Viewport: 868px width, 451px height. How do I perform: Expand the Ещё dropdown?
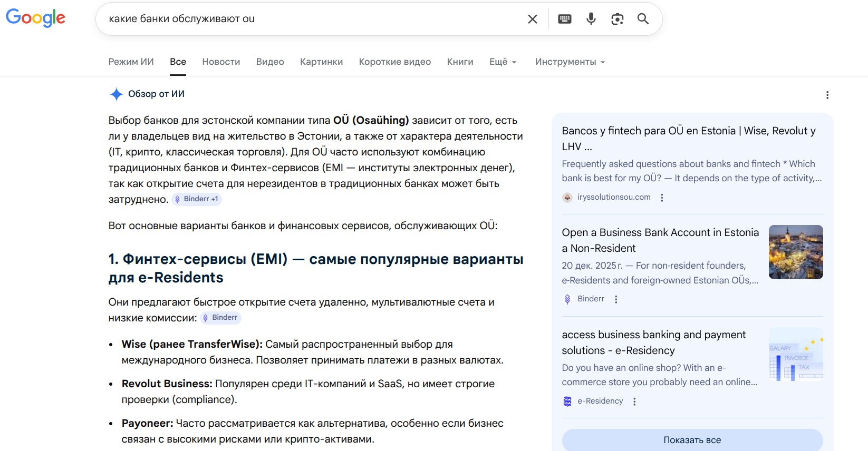point(503,62)
